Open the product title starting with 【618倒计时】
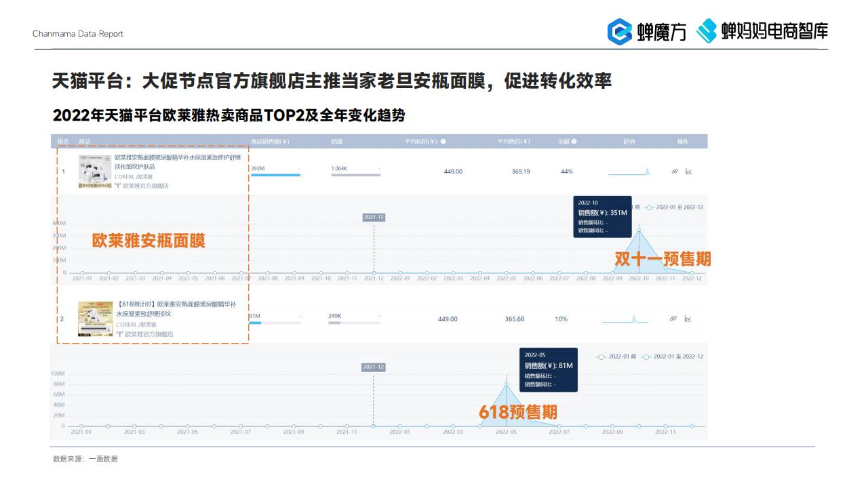The image size is (868, 488). (x=176, y=309)
